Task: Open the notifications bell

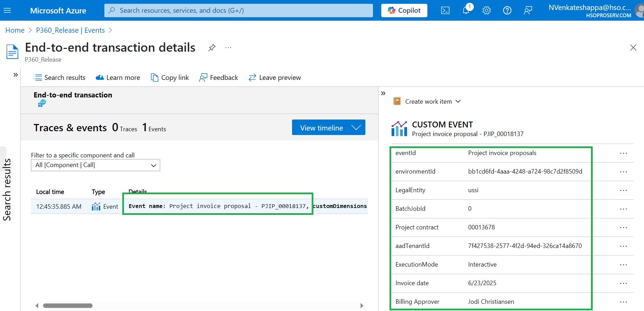Action: pyautogui.click(x=466, y=10)
